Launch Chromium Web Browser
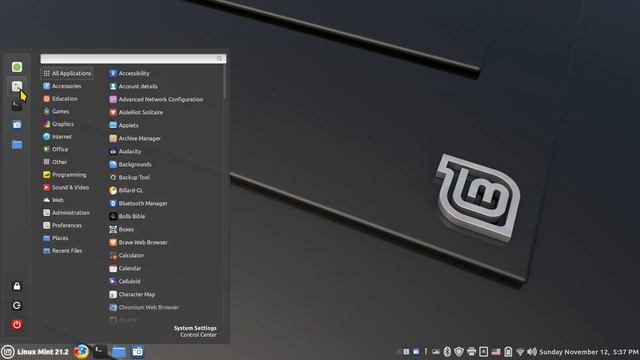640x360 pixels. (144, 307)
